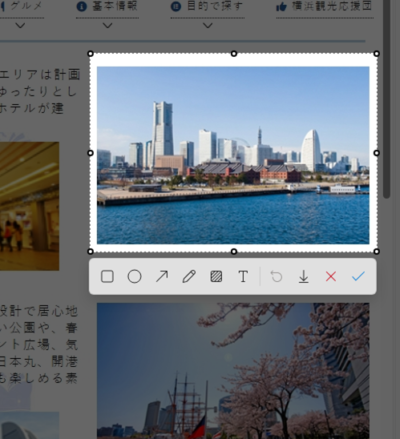Viewport: 400px width, 439px height.
Task: Click the right-middle selection resize handle
Action: point(377,153)
